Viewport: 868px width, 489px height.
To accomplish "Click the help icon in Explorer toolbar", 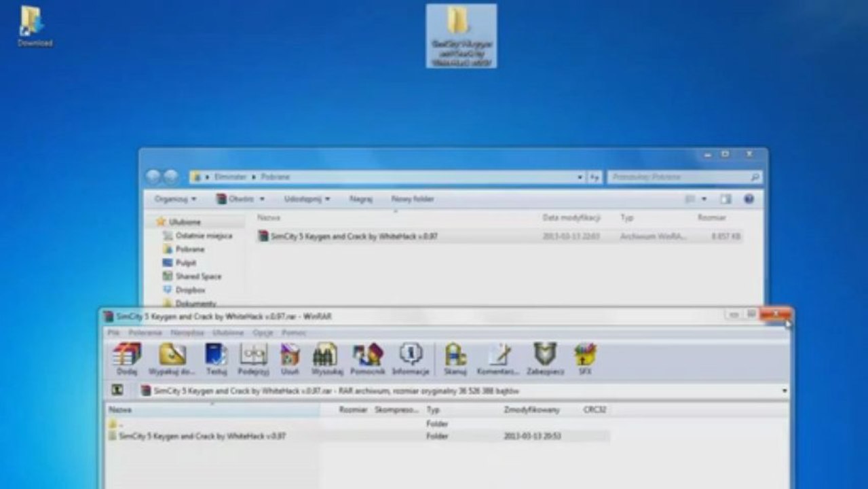I will click(749, 199).
